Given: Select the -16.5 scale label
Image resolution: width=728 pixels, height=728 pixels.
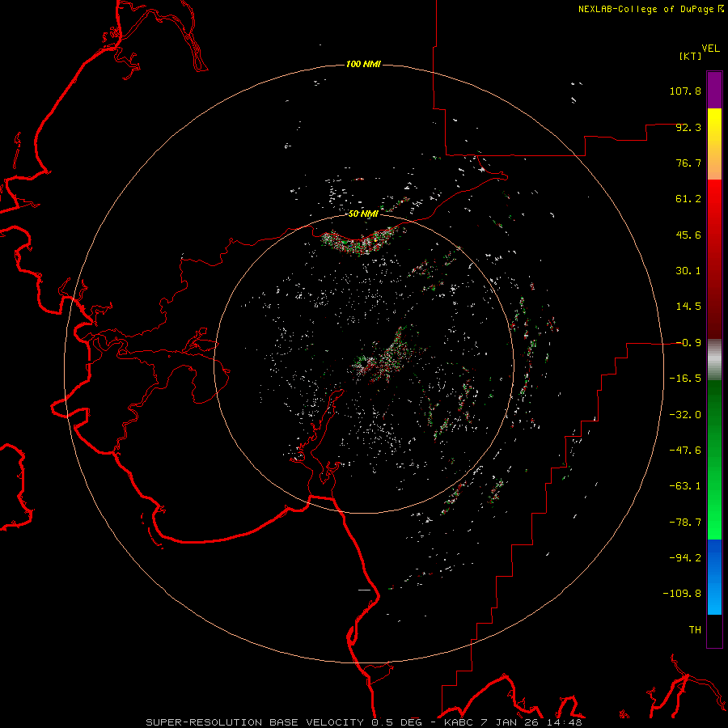Looking at the screenshot, I should pyautogui.click(x=685, y=379).
